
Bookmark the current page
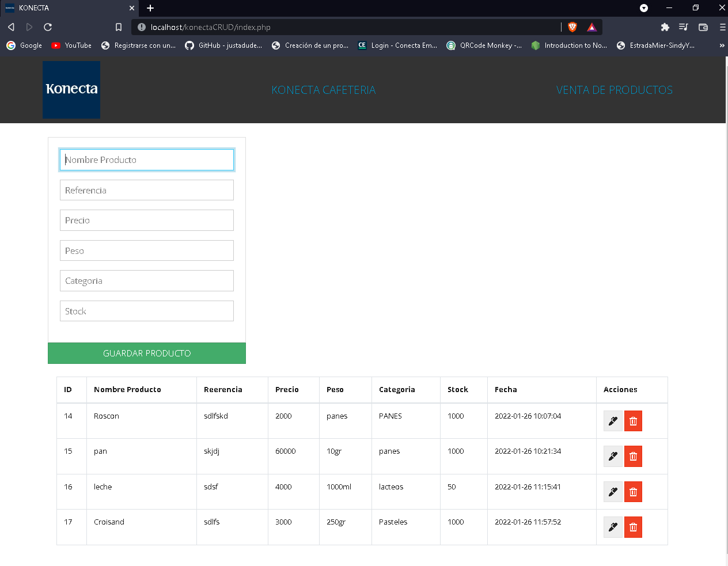119,26
